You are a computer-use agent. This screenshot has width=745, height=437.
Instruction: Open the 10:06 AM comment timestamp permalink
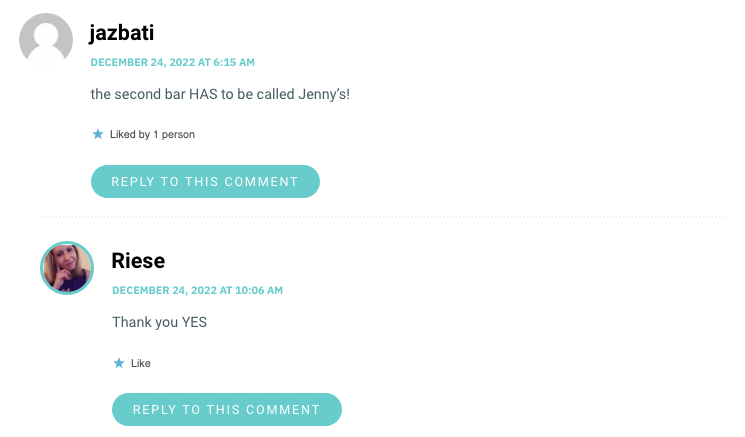197,290
